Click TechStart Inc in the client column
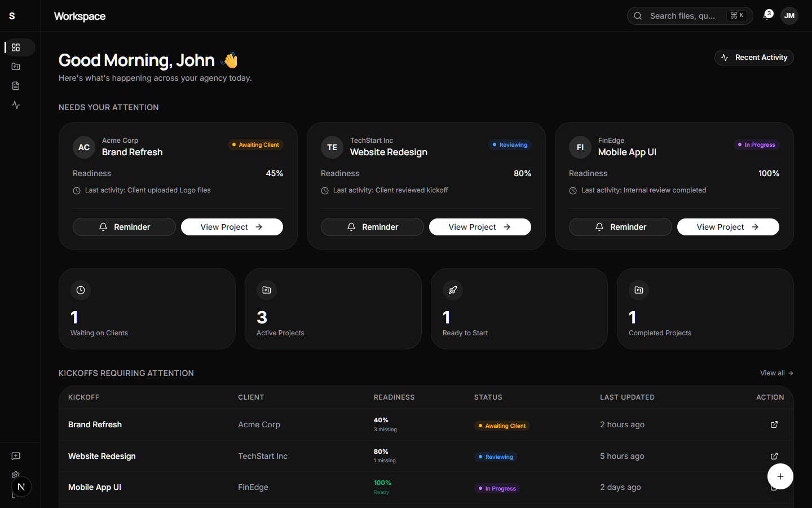The height and width of the screenshot is (508, 812). tap(263, 456)
